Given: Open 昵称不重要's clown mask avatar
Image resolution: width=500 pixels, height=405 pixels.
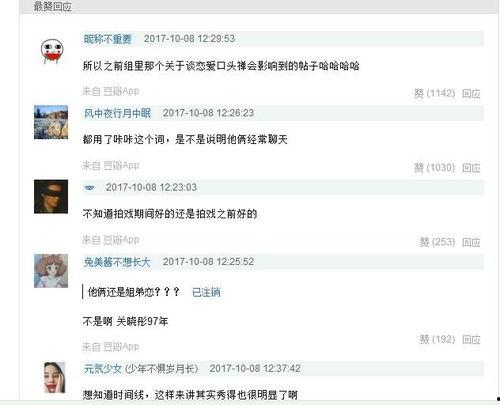Looking at the screenshot, I should click(x=52, y=51).
